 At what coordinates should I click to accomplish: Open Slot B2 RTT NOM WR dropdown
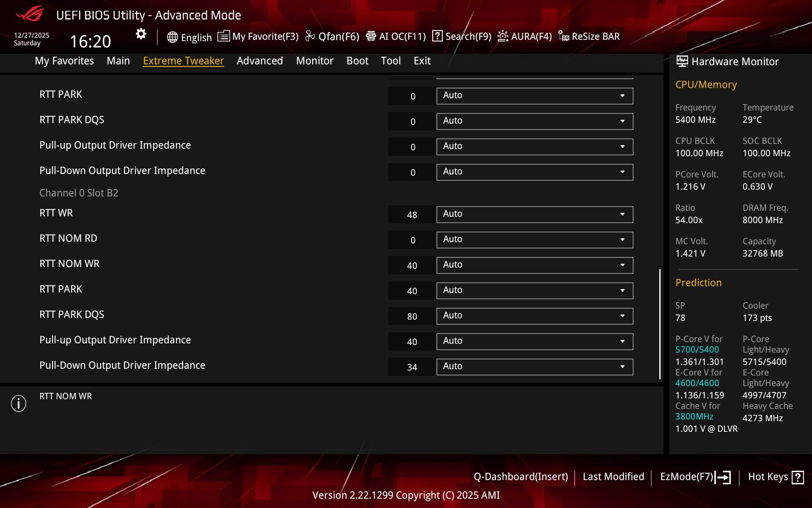[x=535, y=265]
